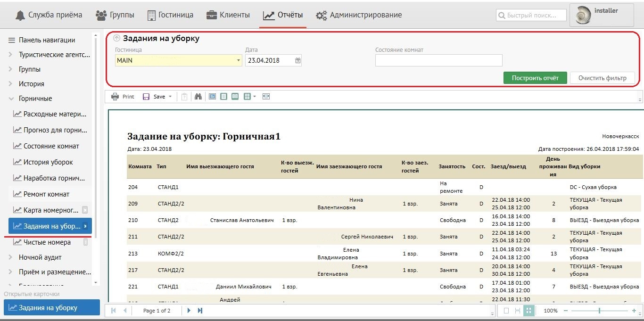Toggle the multi-page grid view mode button
This screenshot has height=321, width=644.
(x=528, y=311)
